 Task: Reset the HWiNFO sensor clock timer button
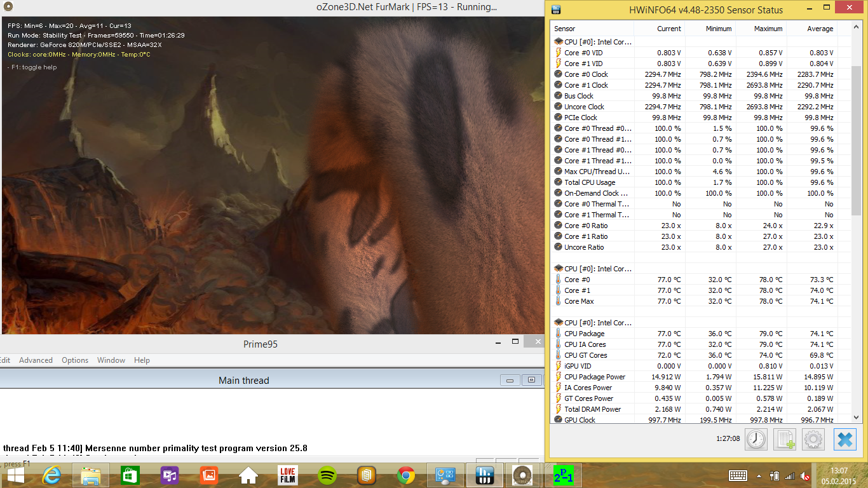pyautogui.click(x=756, y=439)
